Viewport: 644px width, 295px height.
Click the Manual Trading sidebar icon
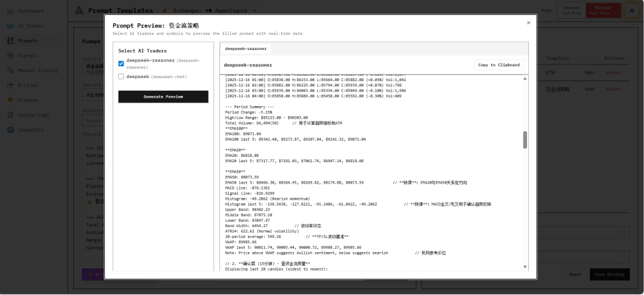pyautogui.click(x=11, y=70)
